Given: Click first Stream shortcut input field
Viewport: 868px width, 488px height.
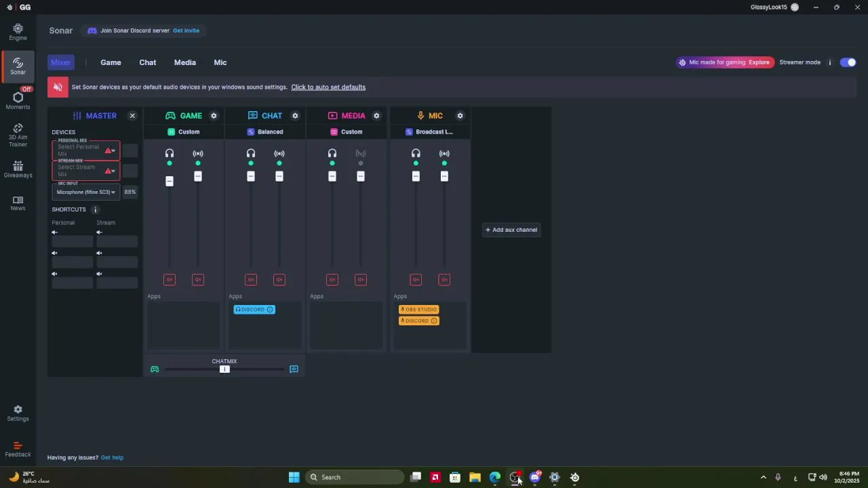Looking at the screenshot, I should [117, 241].
